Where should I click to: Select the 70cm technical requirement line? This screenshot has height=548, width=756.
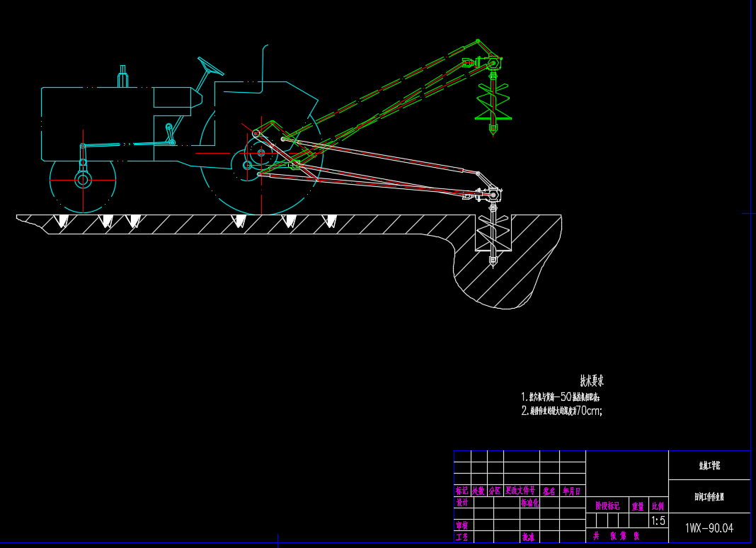click(x=562, y=411)
